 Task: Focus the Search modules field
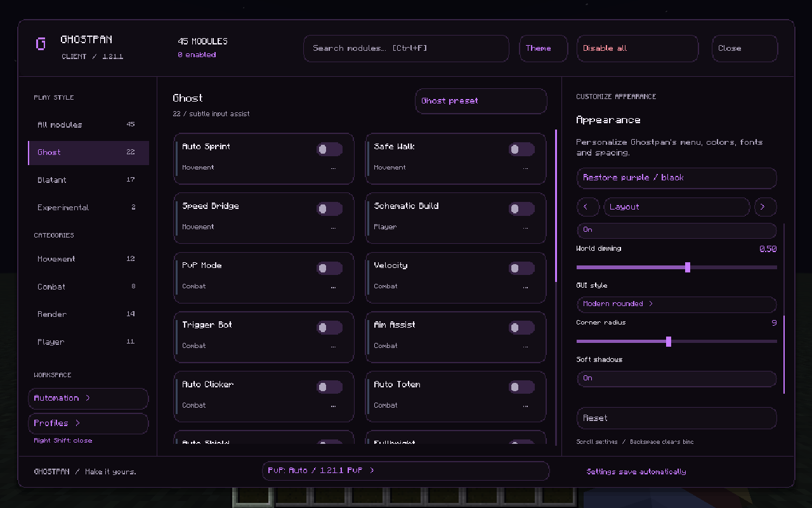point(406,48)
